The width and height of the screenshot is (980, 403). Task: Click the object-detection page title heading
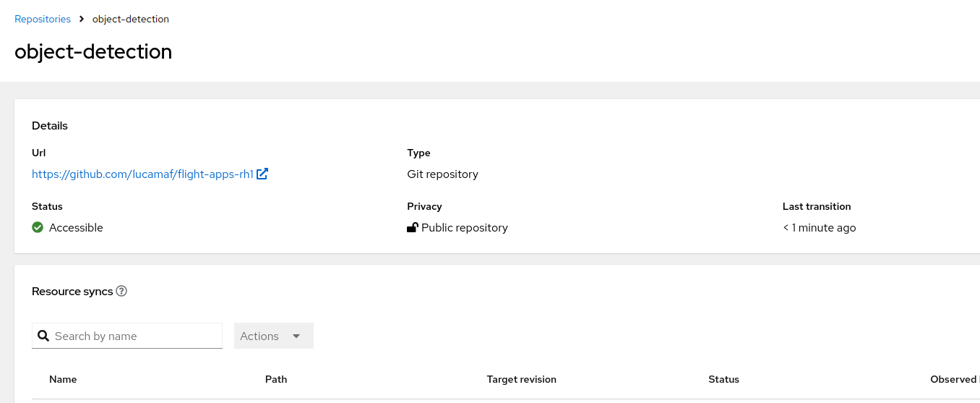tap(93, 51)
